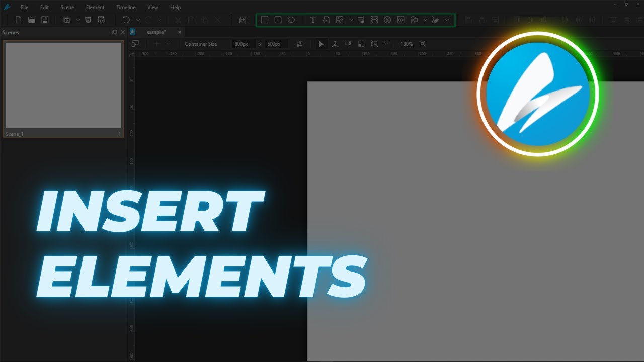
Task: Activate the Transform origin tool
Action: tap(335, 44)
